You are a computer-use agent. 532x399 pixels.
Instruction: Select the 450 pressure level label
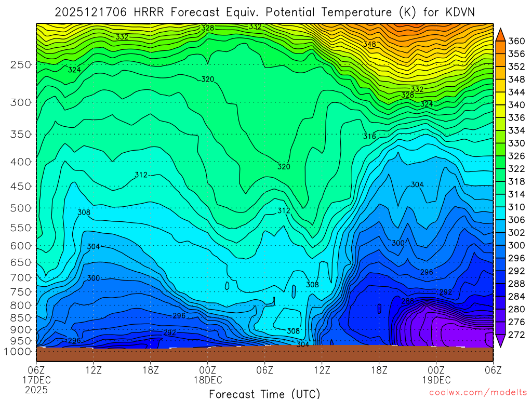[x=21, y=187]
